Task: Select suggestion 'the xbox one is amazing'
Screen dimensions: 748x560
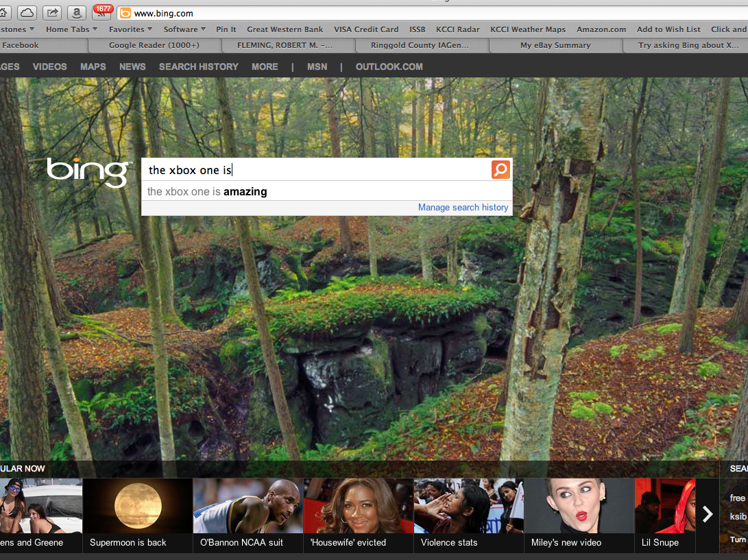Action: pyautogui.click(x=327, y=191)
